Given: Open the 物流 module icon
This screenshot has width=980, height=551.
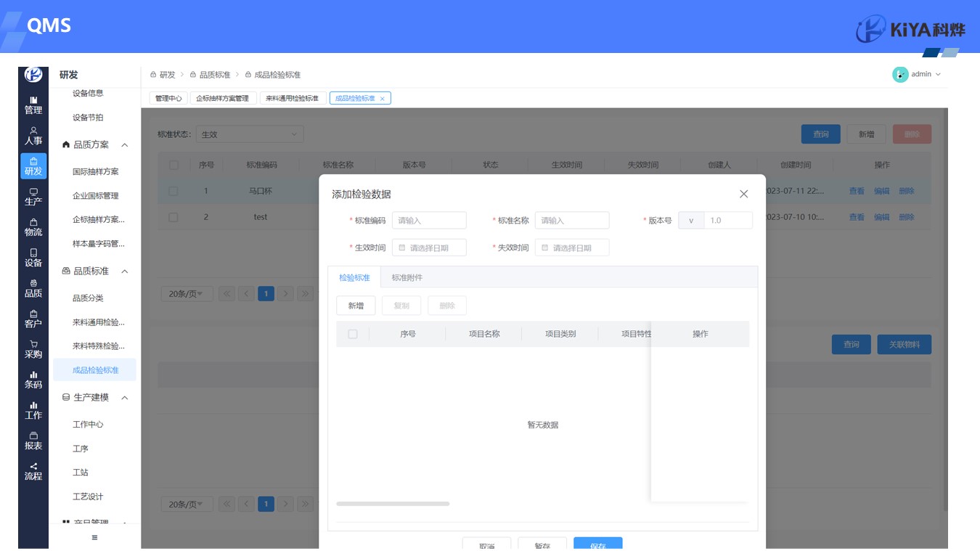Looking at the screenshot, I should [33, 227].
